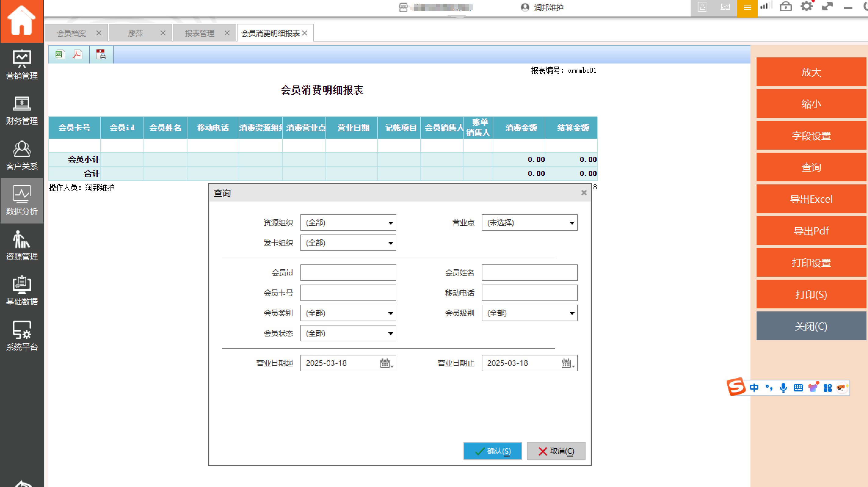Click the lock screen icon
Viewport: 868px width, 487px height.
[786, 6]
